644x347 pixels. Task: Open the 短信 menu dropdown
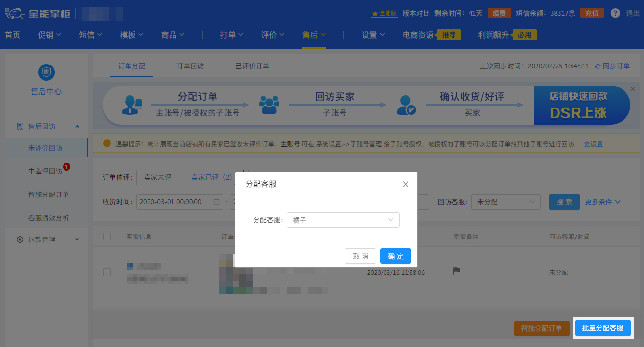tap(91, 35)
